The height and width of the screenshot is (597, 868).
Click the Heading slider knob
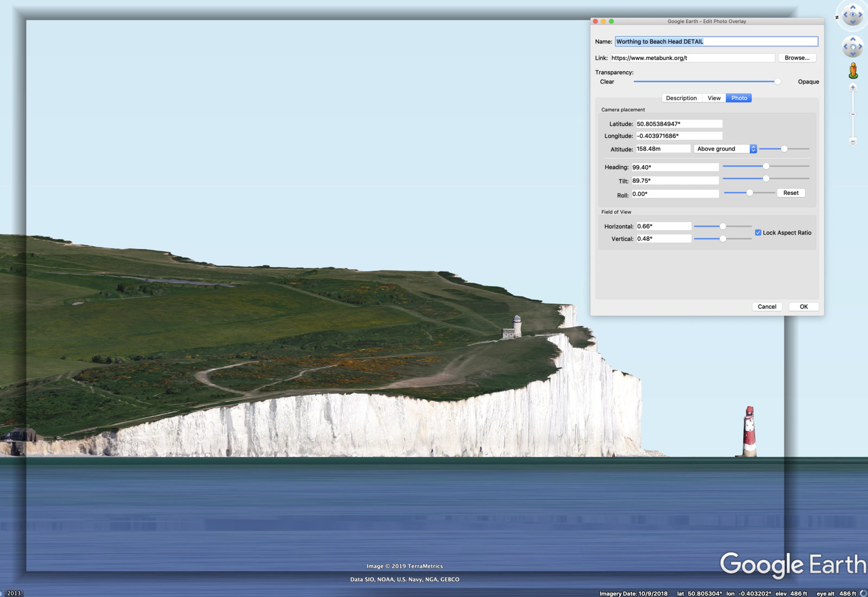click(766, 166)
